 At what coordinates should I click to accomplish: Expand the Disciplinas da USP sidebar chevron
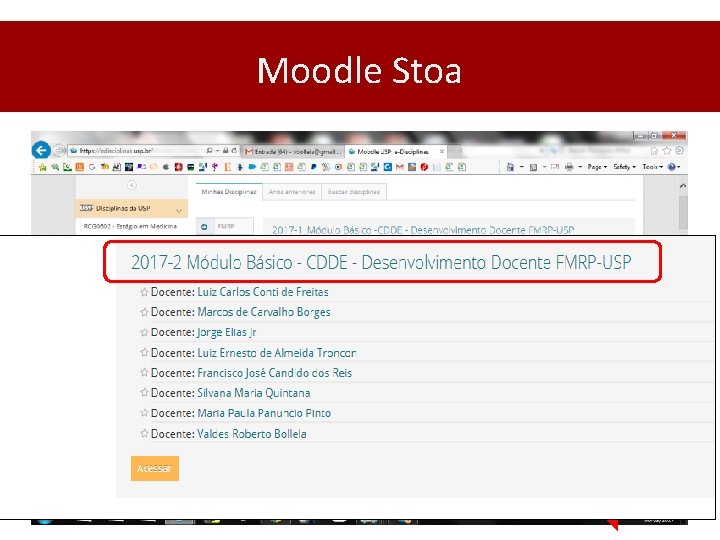point(179,211)
